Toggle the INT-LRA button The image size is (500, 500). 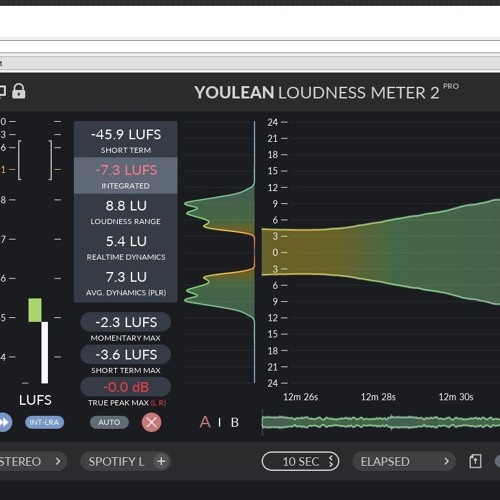44,422
